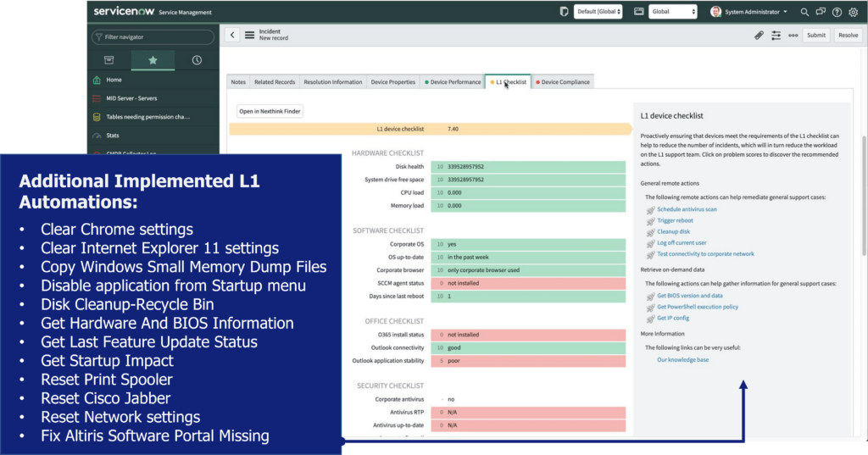Open the Global application scope dropdown
The height and width of the screenshot is (455, 868).
672,12
